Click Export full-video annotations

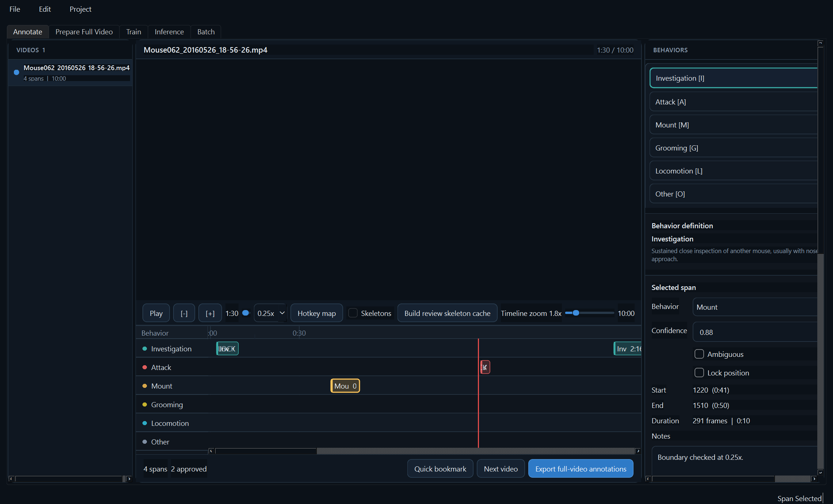pyautogui.click(x=581, y=469)
